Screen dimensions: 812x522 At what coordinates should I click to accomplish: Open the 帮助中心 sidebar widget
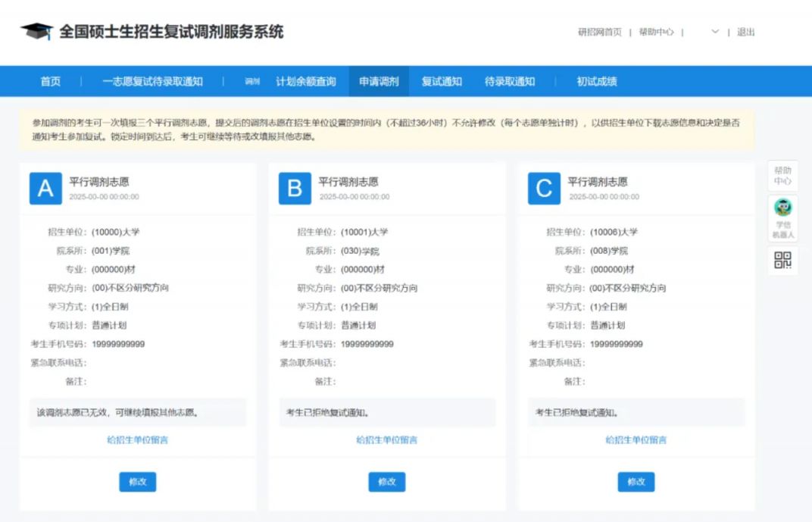[x=782, y=176]
